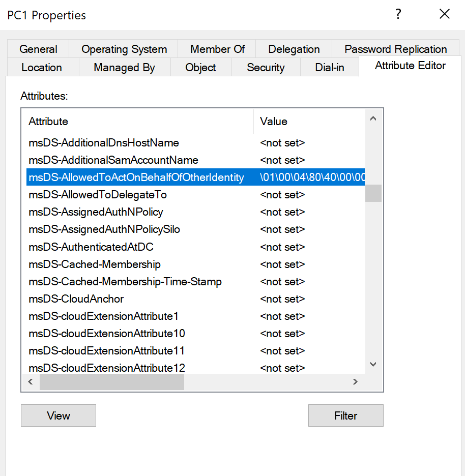
Task: Click the horizontal scrollbar left arrow
Action: pyautogui.click(x=30, y=382)
